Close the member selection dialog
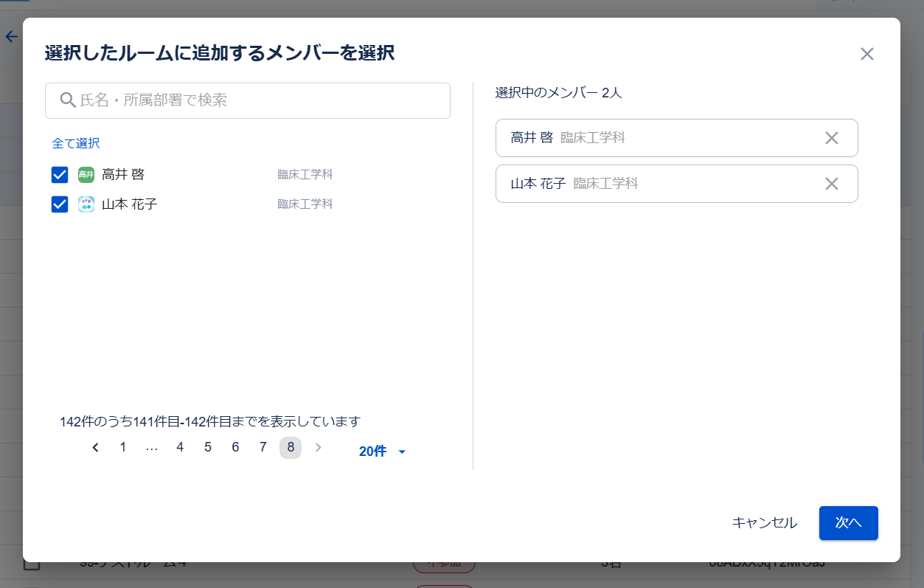Screen dimensions: 924x588 coord(866,54)
